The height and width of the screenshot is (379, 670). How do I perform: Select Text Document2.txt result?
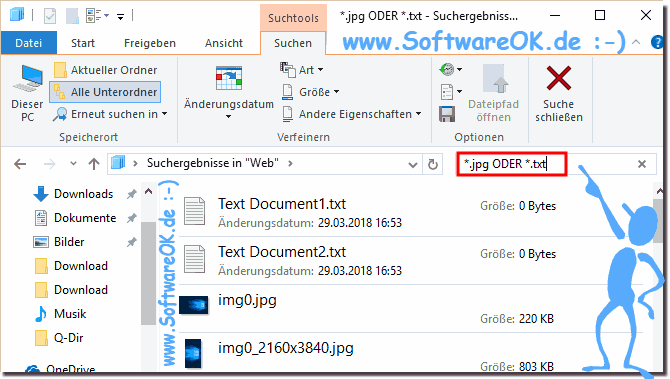pyautogui.click(x=282, y=252)
